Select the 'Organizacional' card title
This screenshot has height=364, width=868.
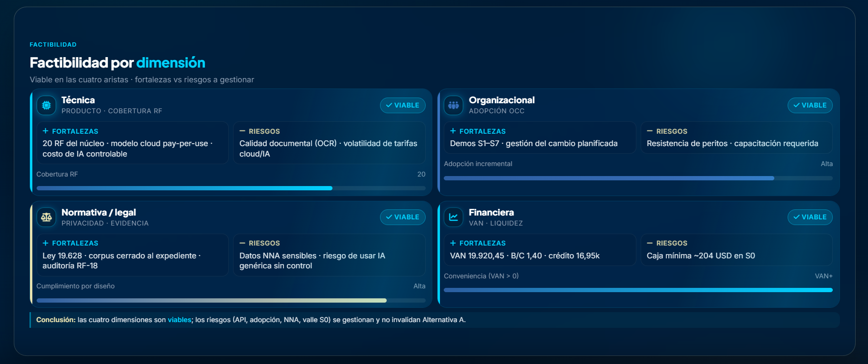[x=502, y=100]
